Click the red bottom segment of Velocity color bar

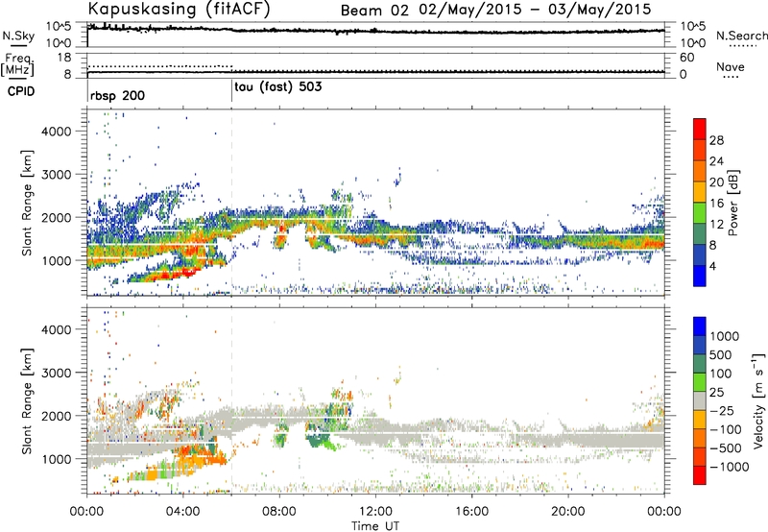tap(700, 475)
